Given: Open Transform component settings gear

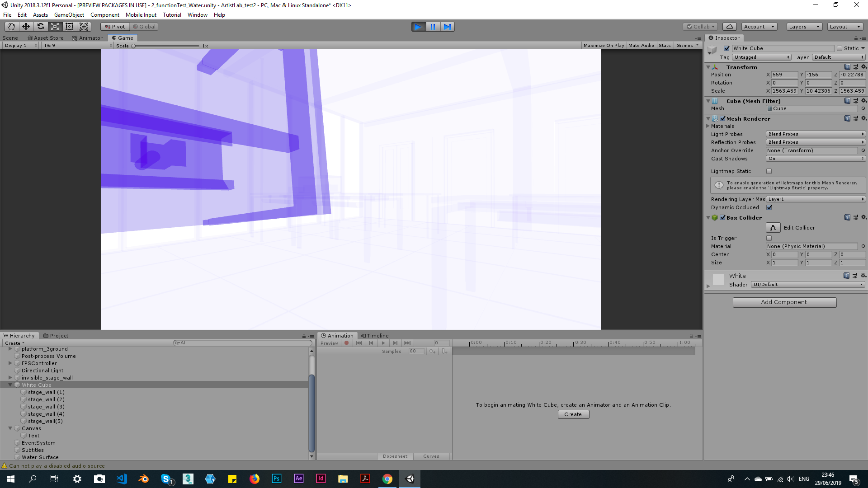Looking at the screenshot, I should pyautogui.click(x=864, y=67).
